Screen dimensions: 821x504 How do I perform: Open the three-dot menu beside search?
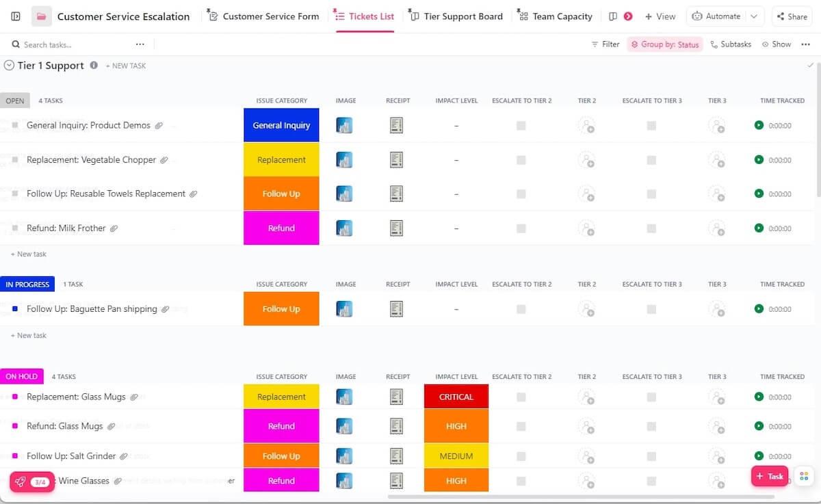point(140,44)
